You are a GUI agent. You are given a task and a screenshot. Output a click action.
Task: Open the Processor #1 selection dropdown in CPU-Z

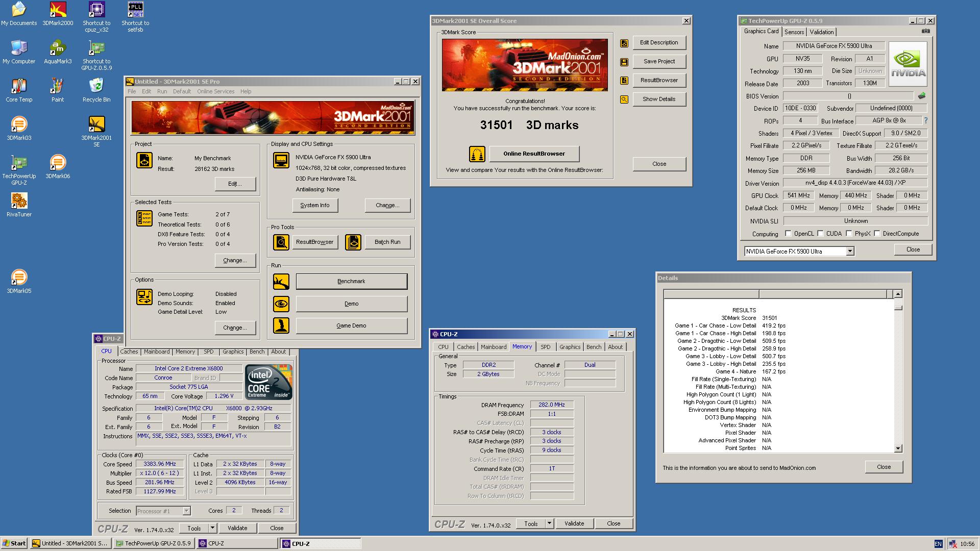(186, 511)
